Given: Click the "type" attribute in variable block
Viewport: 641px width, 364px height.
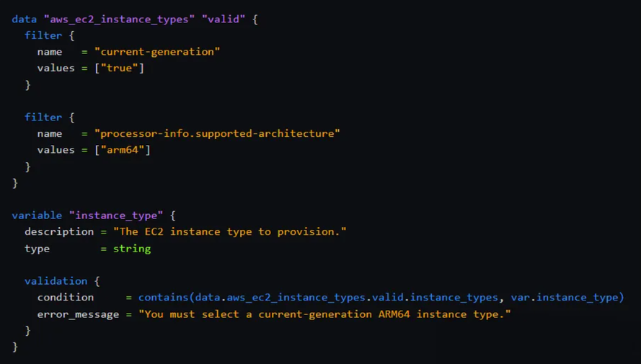Looking at the screenshot, I should click(x=37, y=249).
